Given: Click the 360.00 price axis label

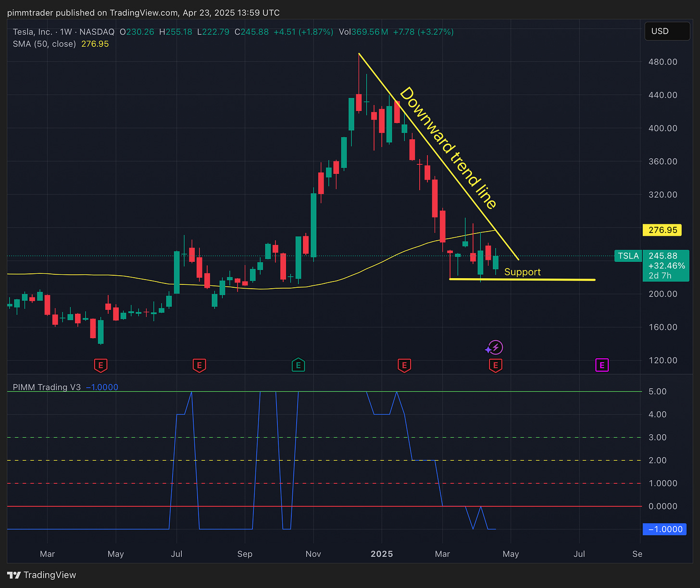Looking at the screenshot, I should coord(663,161).
